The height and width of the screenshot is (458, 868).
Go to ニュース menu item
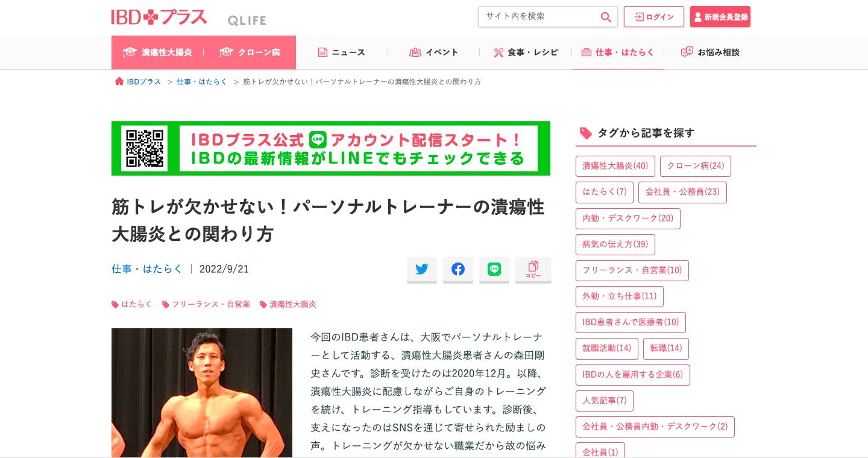[342, 52]
